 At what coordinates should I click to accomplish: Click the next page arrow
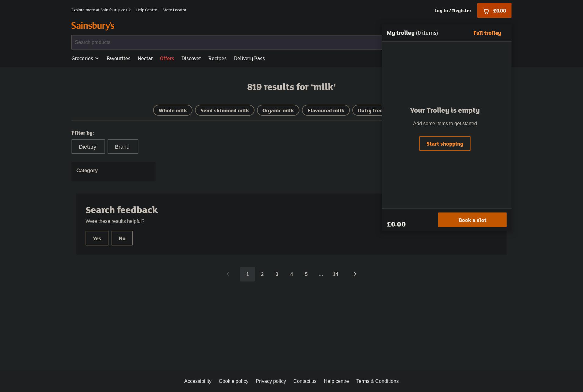[355, 274]
